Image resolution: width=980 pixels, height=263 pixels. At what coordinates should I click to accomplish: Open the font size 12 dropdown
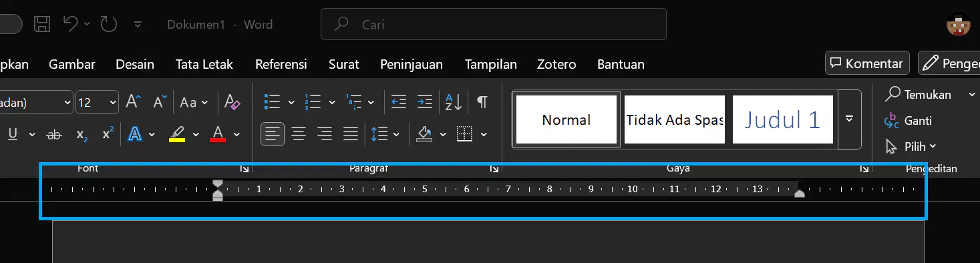point(113,102)
